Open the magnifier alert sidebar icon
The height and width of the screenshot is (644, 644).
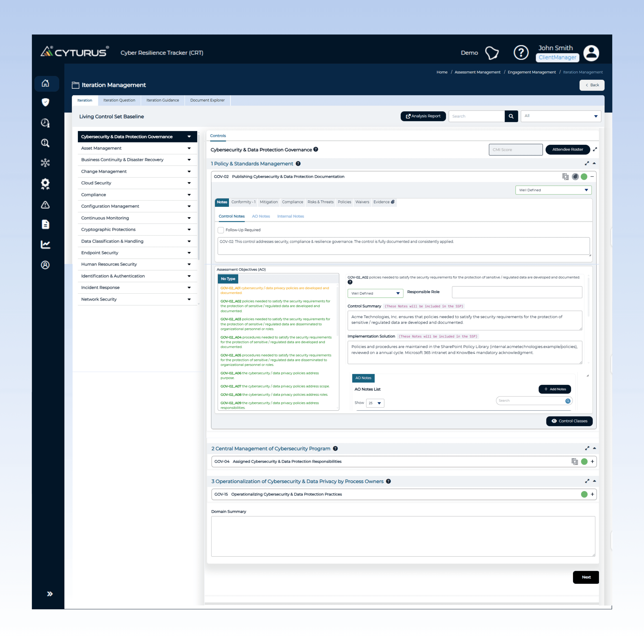point(45,143)
